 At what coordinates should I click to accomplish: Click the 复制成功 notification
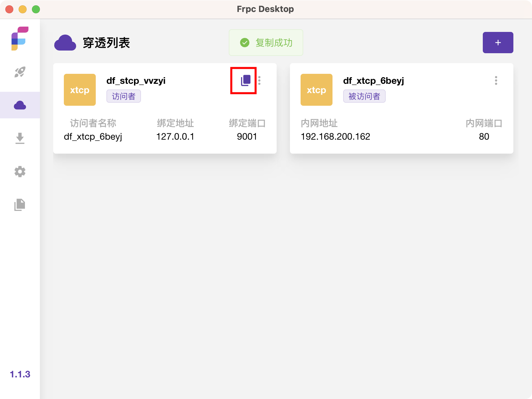coord(266,43)
